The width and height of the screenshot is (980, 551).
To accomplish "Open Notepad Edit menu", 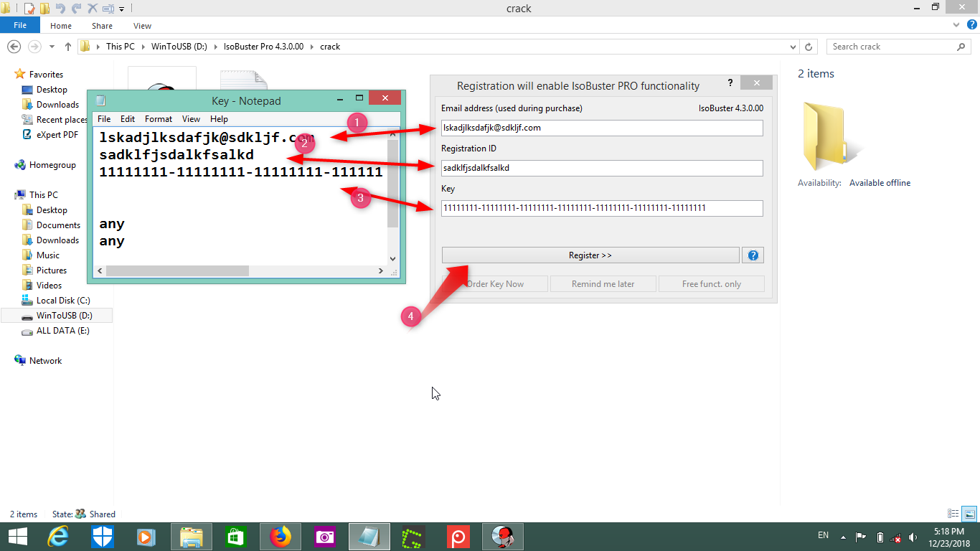I will pyautogui.click(x=128, y=119).
